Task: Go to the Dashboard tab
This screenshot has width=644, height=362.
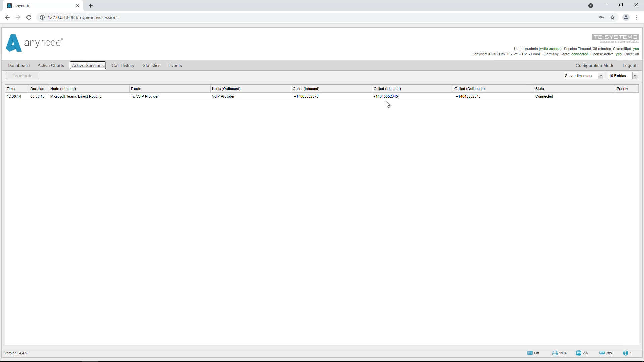Action: click(x=18, y=65)
